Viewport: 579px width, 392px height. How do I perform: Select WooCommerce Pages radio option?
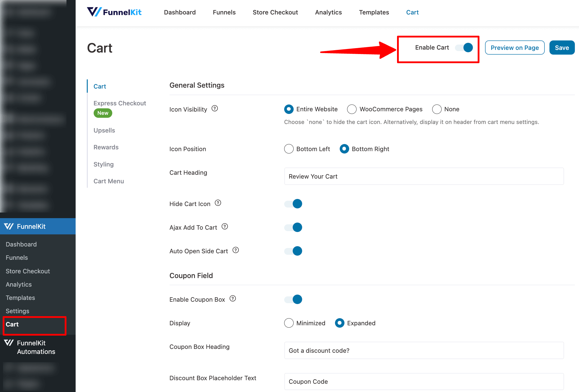[352, 109]
